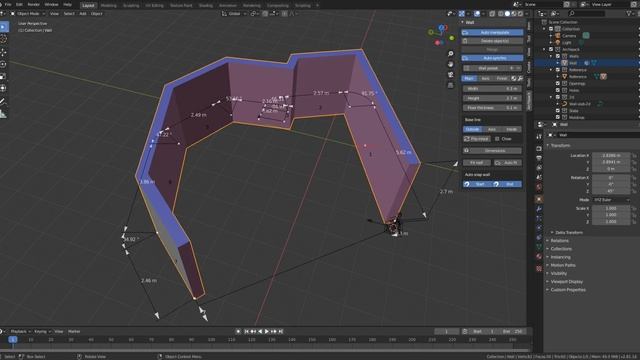
Task: Open the Texture properties tab icon
Action: click(x=539, y=269)
